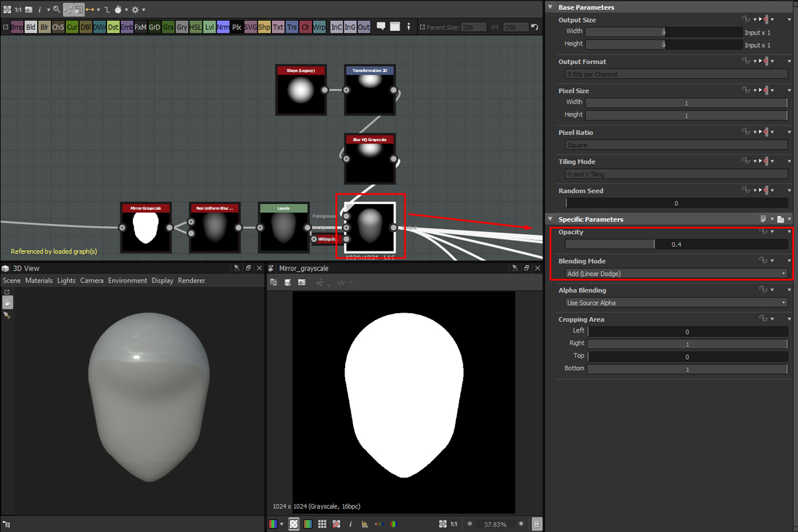798x532 pixels.
Task: Open the Pixel Ratio Square dropdown
Action: pos(676,144)
